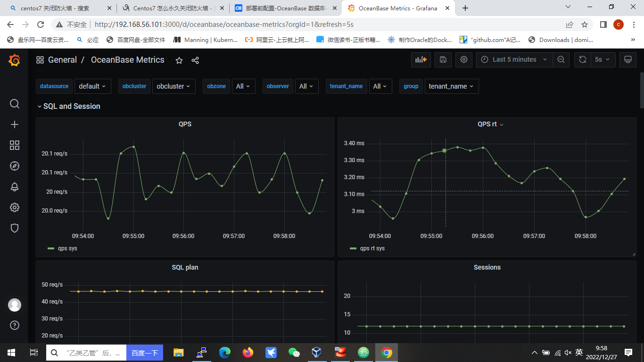
Task: Mark the dashboard as favorite with star
Action: tap(179, 60)
